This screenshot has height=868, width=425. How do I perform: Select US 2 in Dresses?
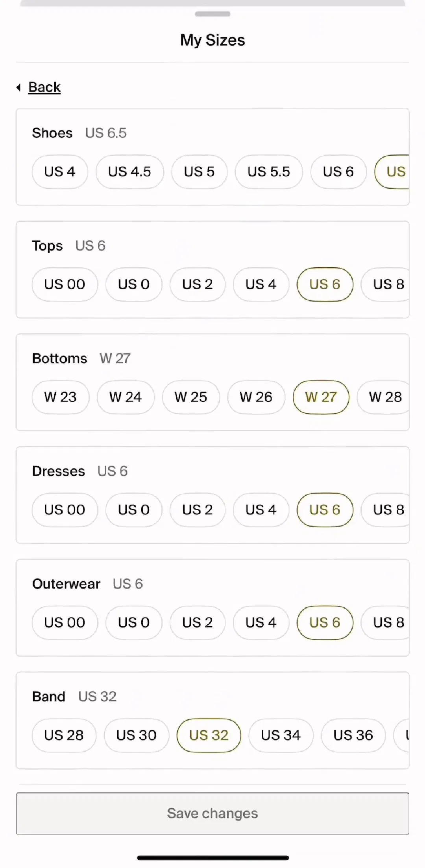pos(198,510)
